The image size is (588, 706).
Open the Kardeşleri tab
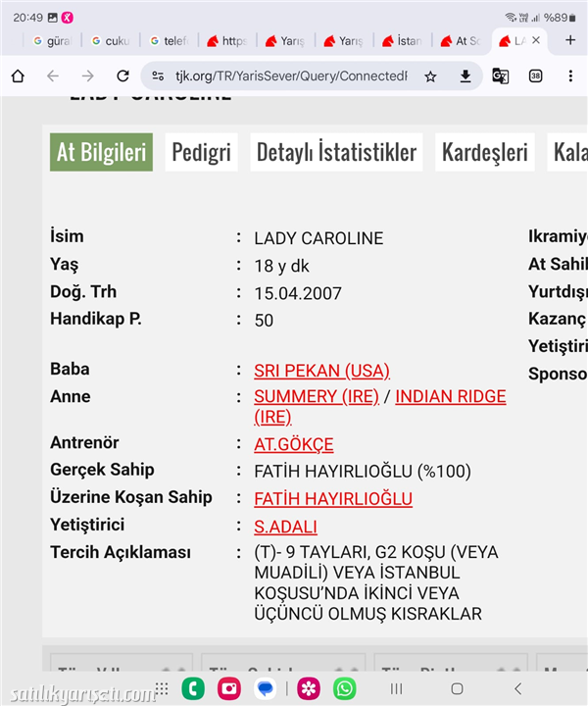[485, 152]
